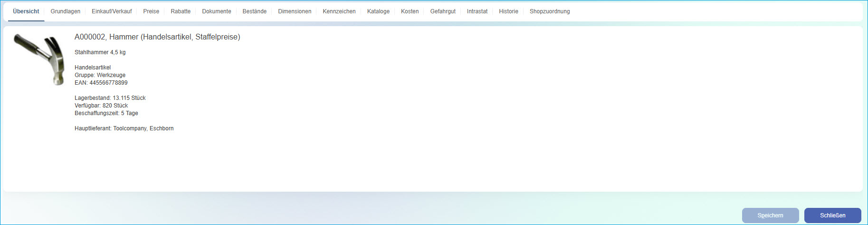868x225 pixels.
Task: Click the Speichern button
Action: (770, 215)
